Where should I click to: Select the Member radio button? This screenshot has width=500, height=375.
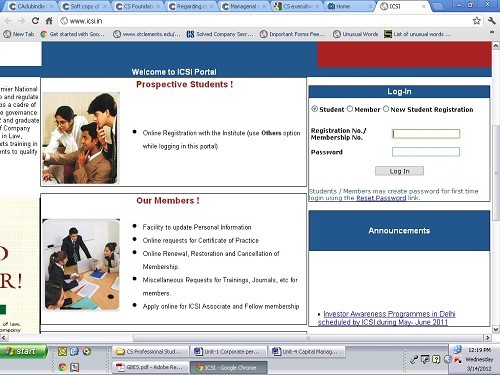point(350,109)
